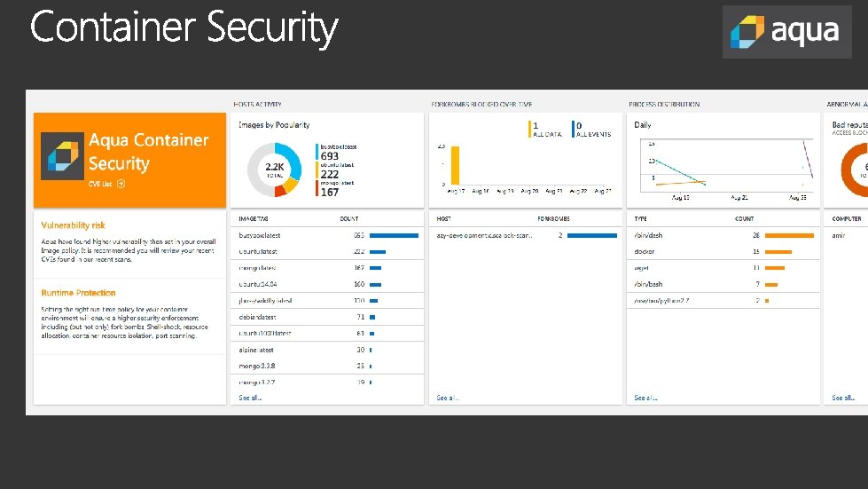The width and height of the screenshot is (868, 489).
Task: Click the ALL DATA legend count 1
Action: pos(536,126)
